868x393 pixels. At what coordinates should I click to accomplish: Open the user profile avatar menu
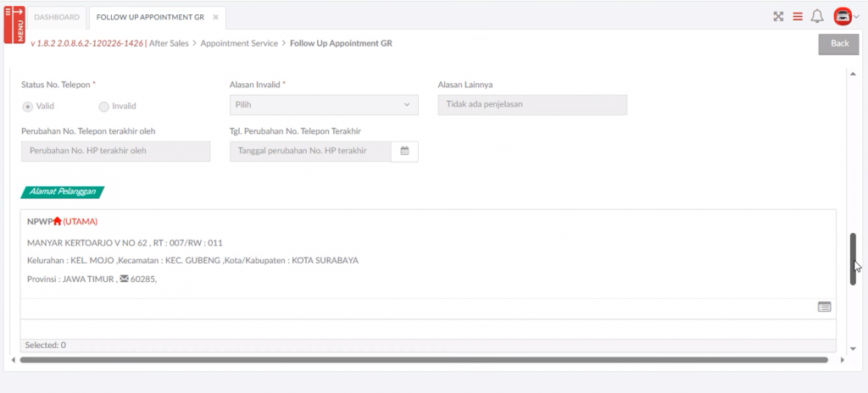842,16
